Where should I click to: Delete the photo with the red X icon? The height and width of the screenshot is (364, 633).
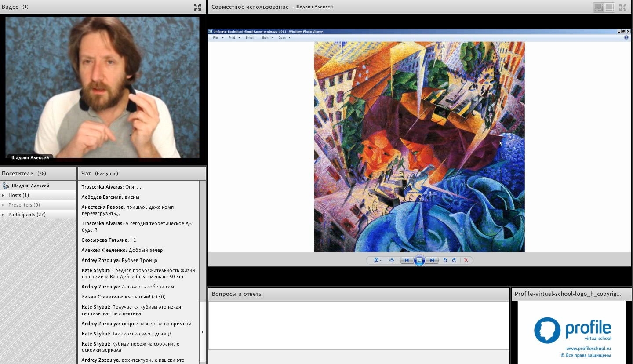pyautogui.click(x=466, y=260)
